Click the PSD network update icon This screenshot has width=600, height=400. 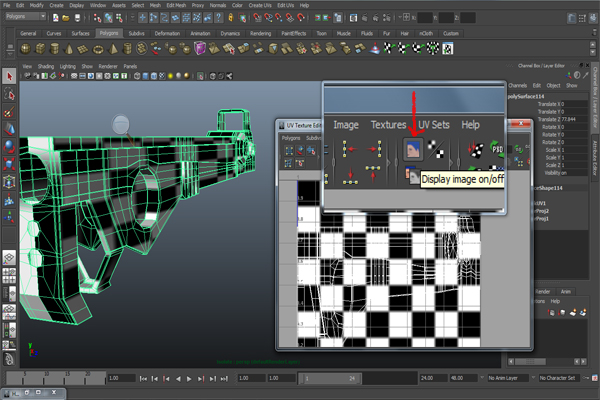pos(497,149)
